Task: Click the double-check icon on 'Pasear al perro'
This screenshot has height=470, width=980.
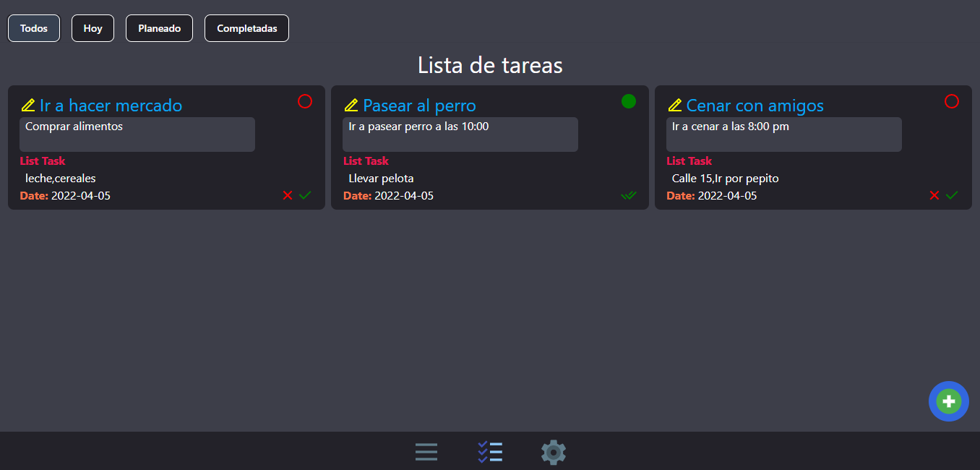Action: click(629, 195)
